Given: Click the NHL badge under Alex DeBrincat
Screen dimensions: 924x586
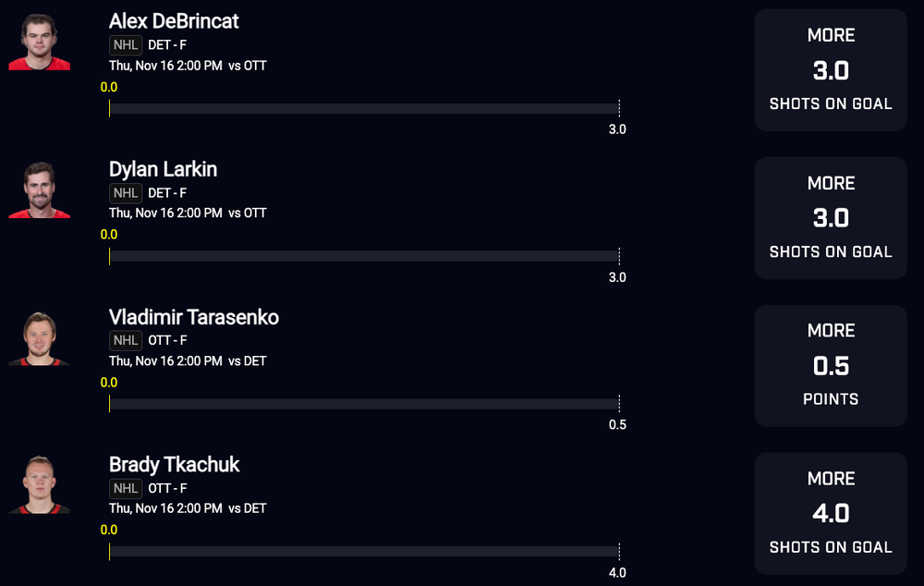Looking at the screenshot, I should pyautogui.click(x=126, y=44).
